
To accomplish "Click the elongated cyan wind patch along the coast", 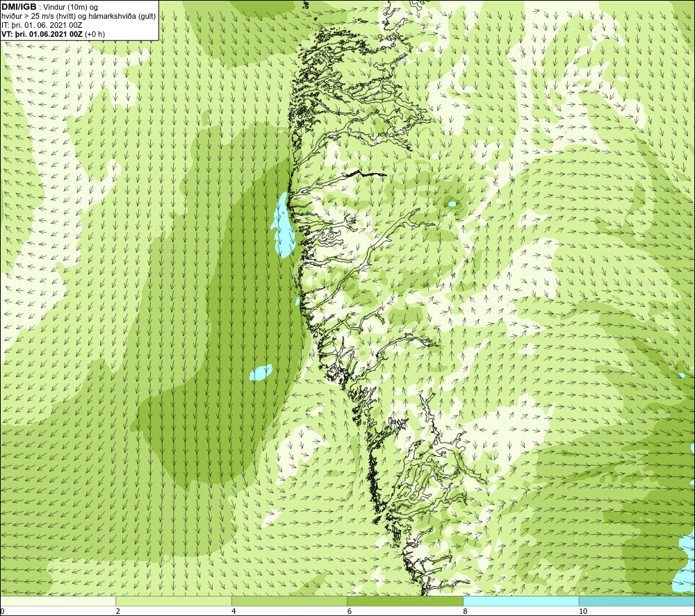I will click(x=283, y=225).
